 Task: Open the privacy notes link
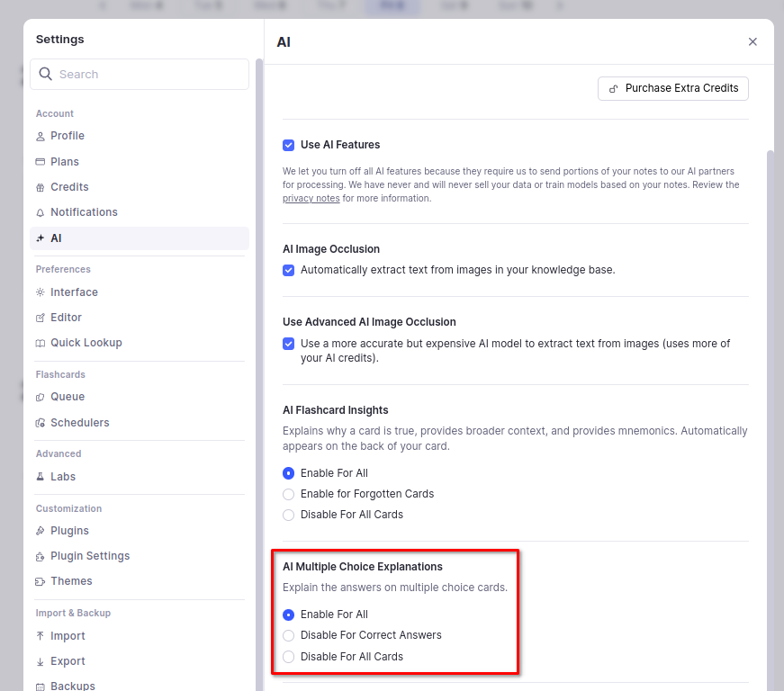311,198
